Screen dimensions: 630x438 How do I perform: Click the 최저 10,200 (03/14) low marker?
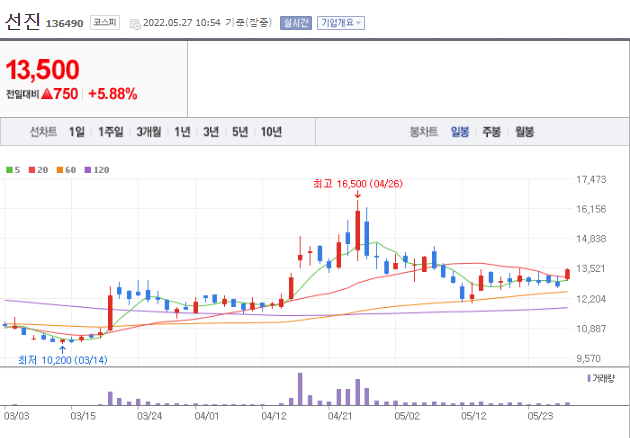coord(63,360)
